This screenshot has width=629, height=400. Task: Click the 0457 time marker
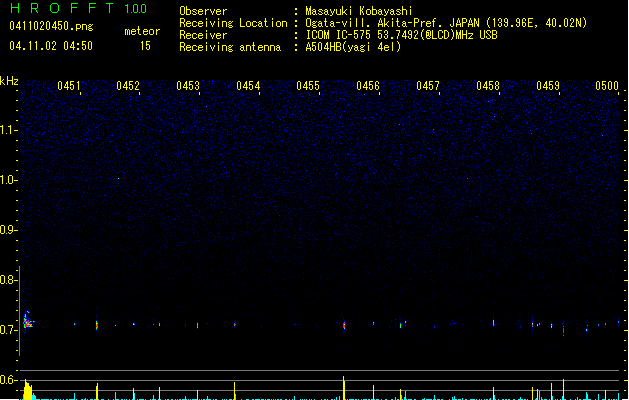coord(428,86)
